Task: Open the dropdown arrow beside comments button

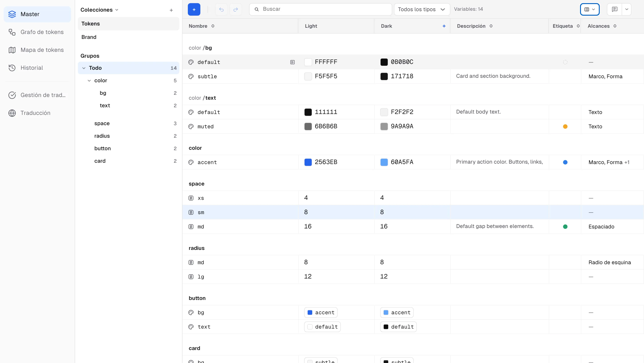Action: 627,9
